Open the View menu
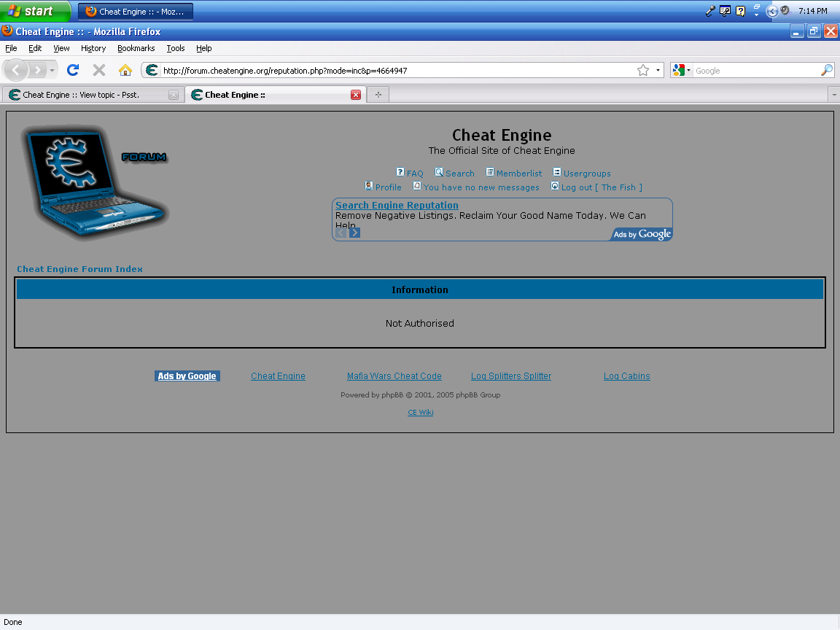The image size is (840, 630). [61, 48]
